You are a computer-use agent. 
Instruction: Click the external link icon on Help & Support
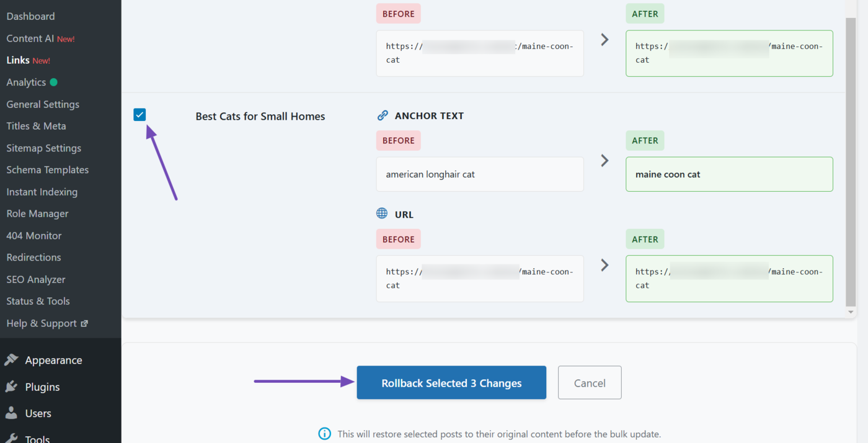pos(83,323)
